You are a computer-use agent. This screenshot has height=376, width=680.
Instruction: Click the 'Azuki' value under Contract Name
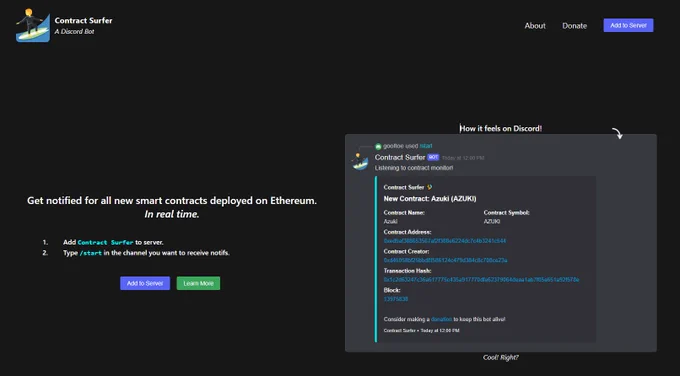pyautogui.click(x=390, y=221)
